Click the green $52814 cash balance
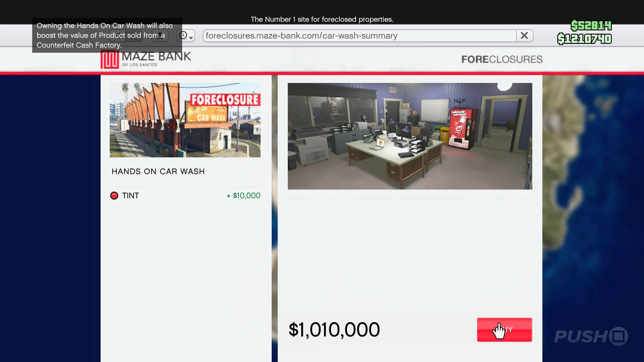The width and height of the screenshot is (644, 362). click(x=591, y=25)
